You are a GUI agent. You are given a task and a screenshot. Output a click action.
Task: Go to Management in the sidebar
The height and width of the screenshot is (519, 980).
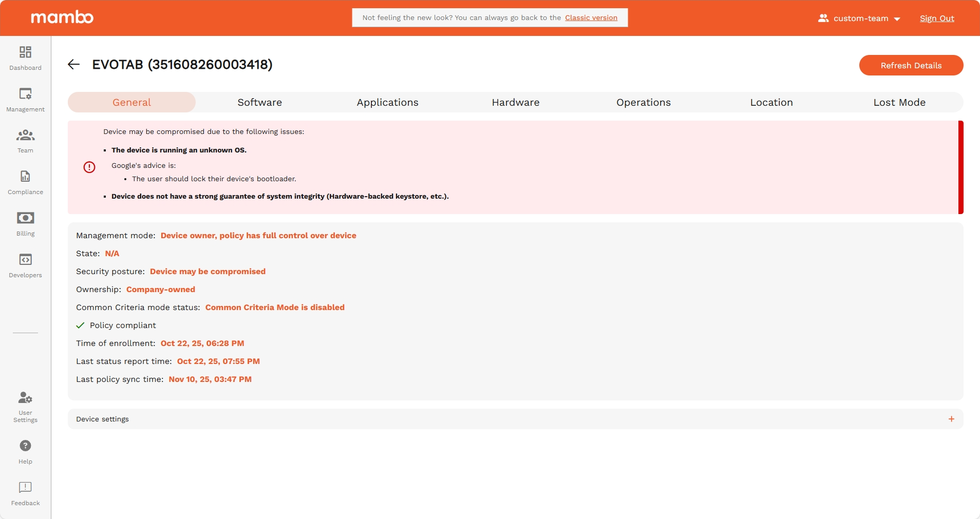pos(25,94)
